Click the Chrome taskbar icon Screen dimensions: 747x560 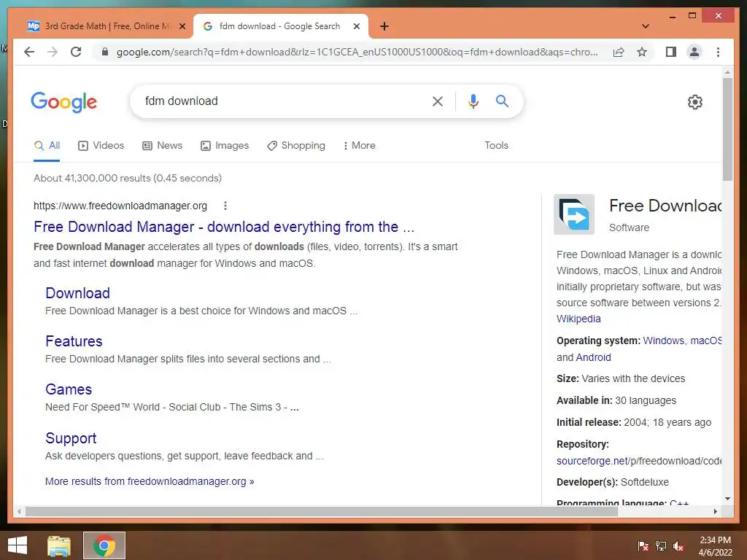tap(104, 545)
